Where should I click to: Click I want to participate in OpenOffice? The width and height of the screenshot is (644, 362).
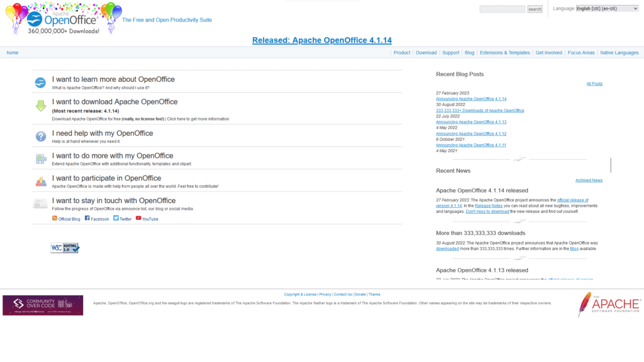(106, 178)
